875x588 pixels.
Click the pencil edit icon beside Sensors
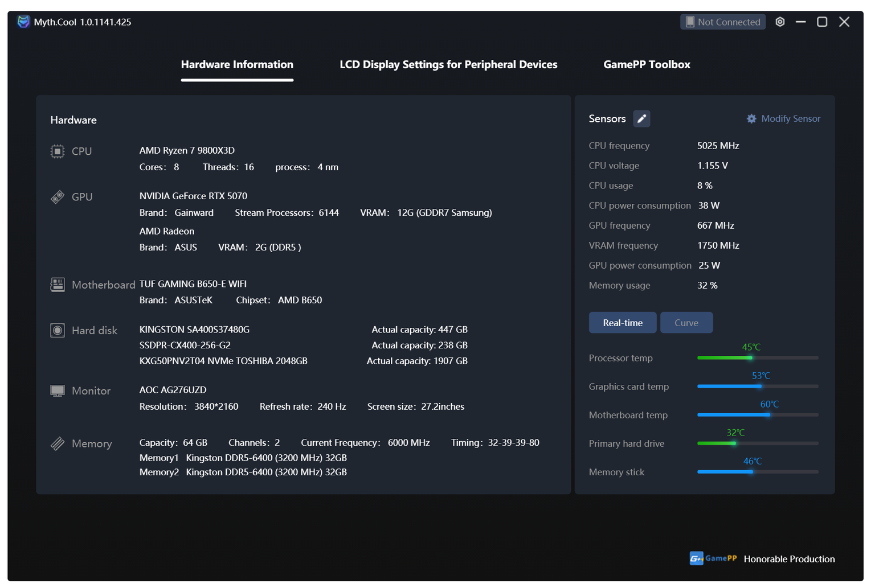tap(641, 118)
